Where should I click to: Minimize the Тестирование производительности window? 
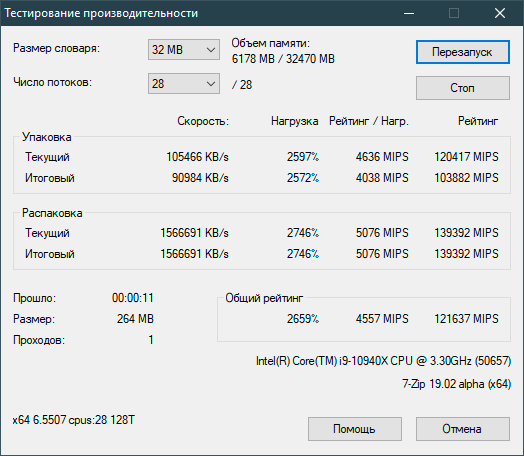coord(409,13)
